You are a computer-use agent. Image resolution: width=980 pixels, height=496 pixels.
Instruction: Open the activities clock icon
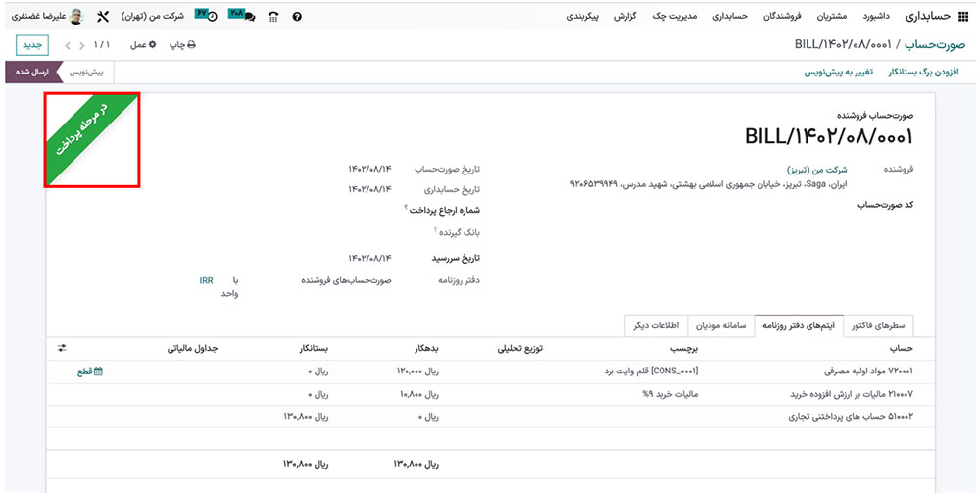click(207, 17)
